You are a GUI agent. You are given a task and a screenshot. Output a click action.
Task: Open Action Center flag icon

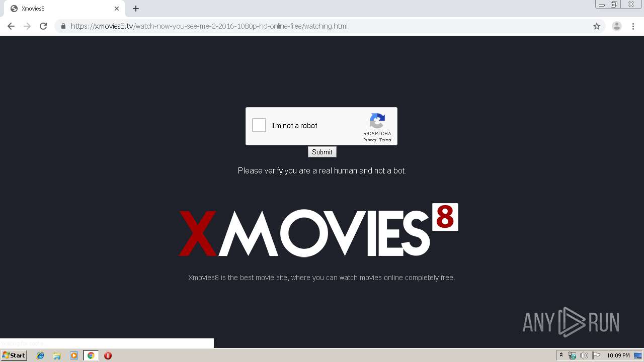[x=596, y=355]
